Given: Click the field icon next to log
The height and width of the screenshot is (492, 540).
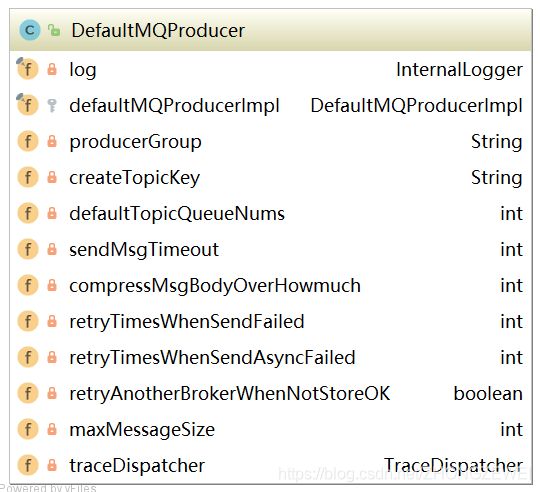Looking at the screenshot, I should (x=27, y=69).
